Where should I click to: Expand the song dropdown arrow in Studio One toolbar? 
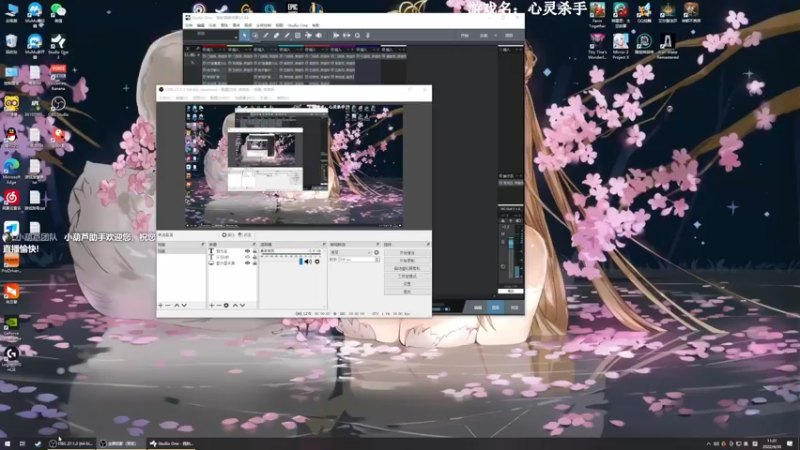point(496,36)
